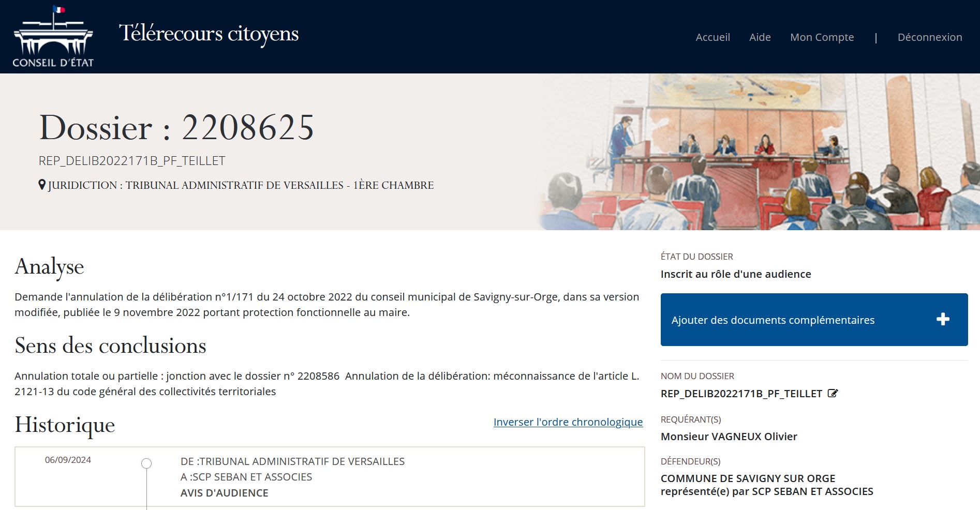The width and height of the screenshot is (980, 510).
Task: Go to Mon Compte
Action: tap(822, 37)
